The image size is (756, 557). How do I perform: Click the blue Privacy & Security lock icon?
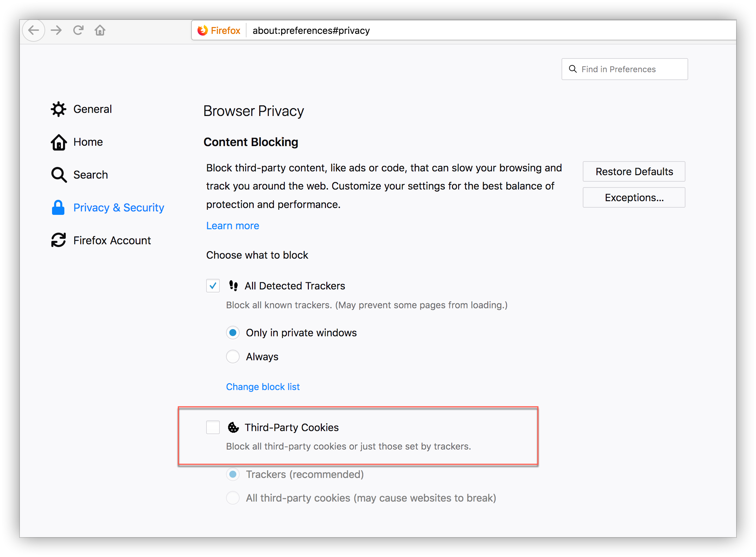click(x=58, y=207)
